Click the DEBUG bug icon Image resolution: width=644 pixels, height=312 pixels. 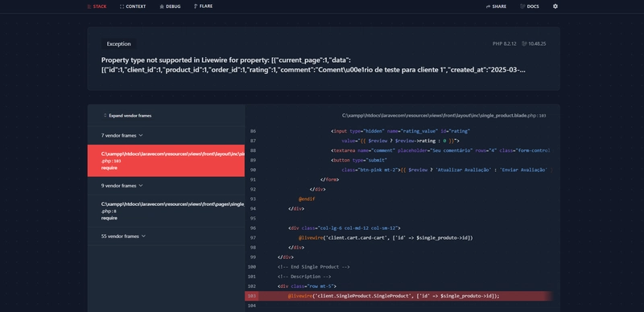click(x=162, y=6)
